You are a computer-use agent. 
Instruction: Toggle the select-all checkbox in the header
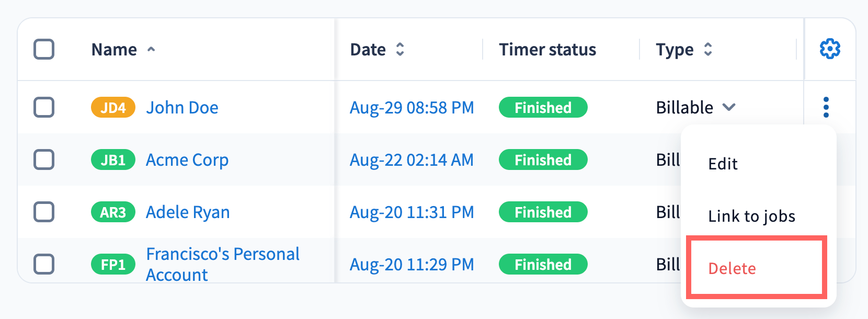click(x=44, y=49)
